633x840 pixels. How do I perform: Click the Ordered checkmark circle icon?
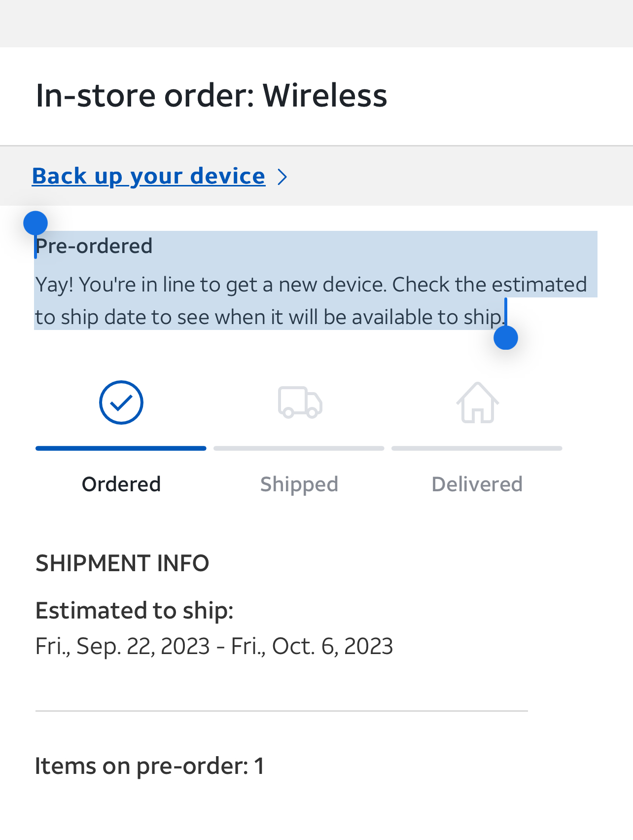(121, 402)
